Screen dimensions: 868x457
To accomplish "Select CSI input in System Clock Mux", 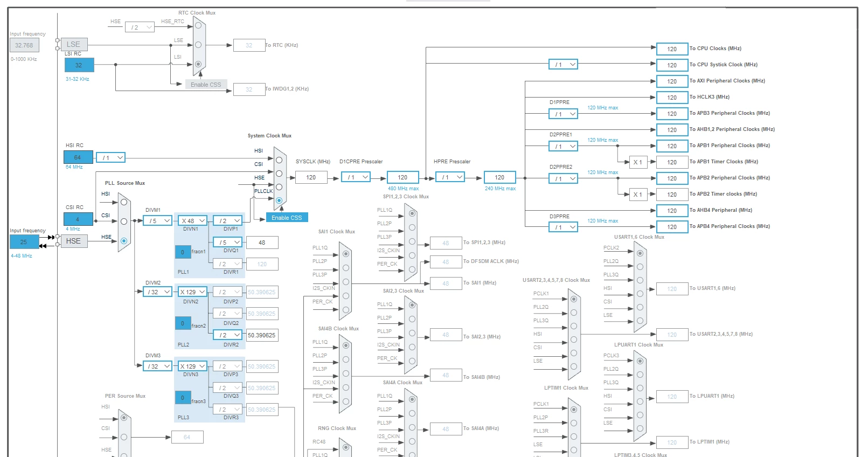I will click(279, 174).
